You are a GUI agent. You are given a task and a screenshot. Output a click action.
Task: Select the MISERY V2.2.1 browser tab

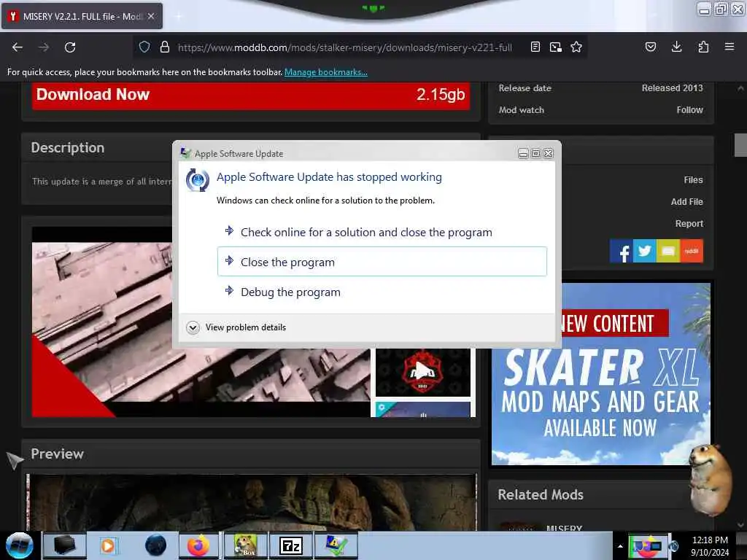82,16
